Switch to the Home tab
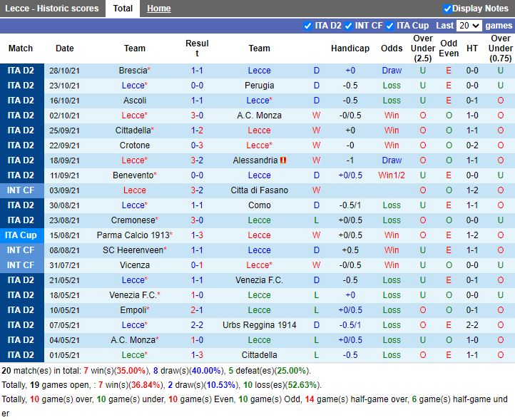Viewport: 515px width, 420px height. pyautogui.click(x=158, y=9)
